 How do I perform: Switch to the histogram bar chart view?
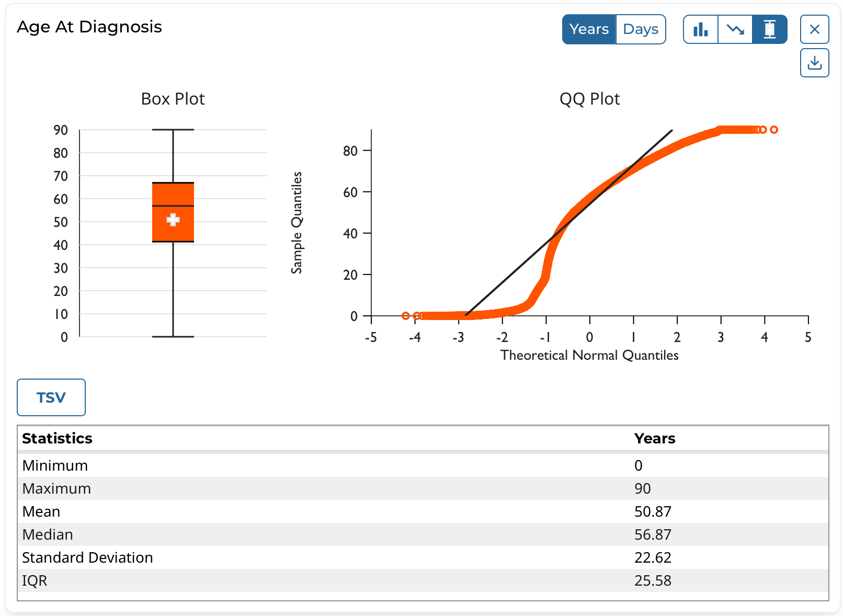coord(700,29)
